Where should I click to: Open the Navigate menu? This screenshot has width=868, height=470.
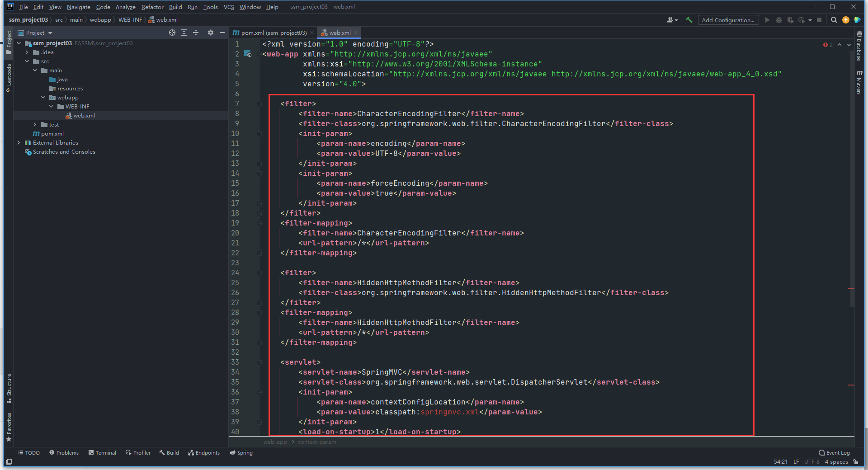click(79, 7)
